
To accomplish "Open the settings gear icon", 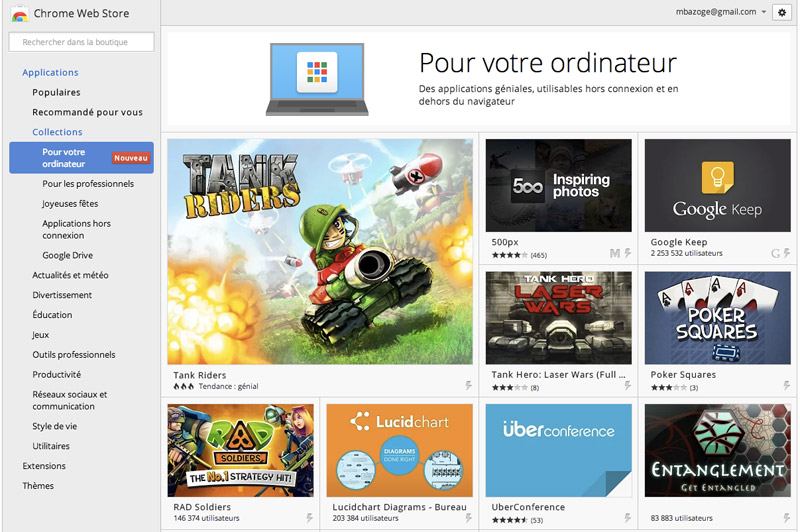I will pyautogui.click(x=782, y=12).
